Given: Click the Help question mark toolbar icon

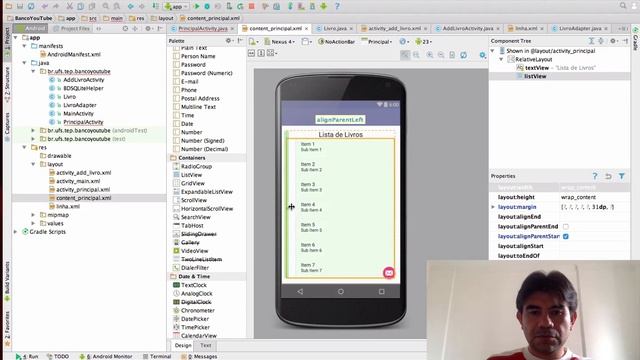Looking at the screenshot, I should [337, 6].
